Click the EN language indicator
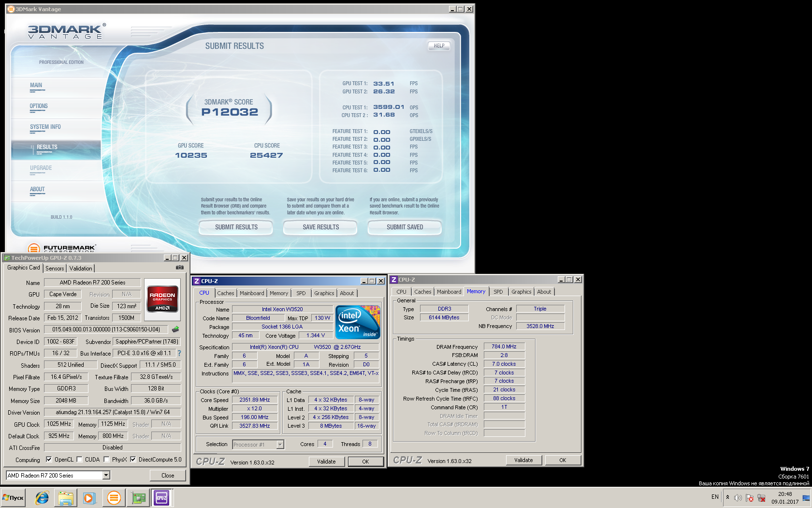812x508 pixels. pos(715,497)
